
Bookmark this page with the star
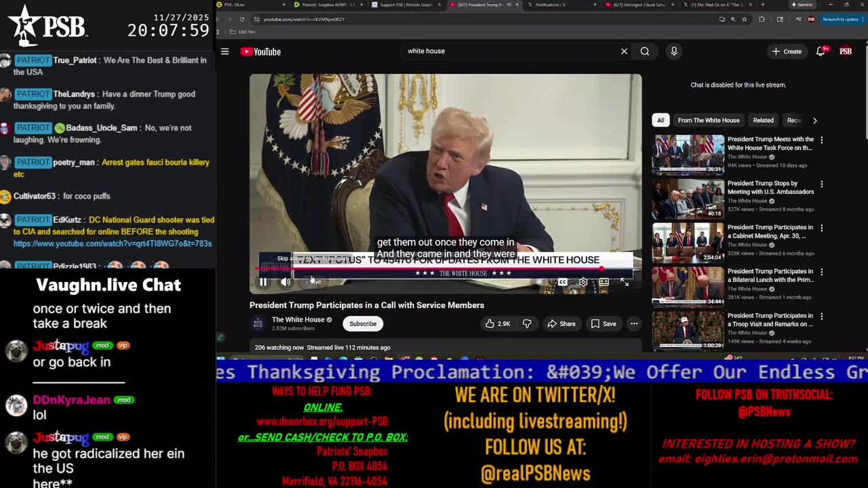pos(744,19)
